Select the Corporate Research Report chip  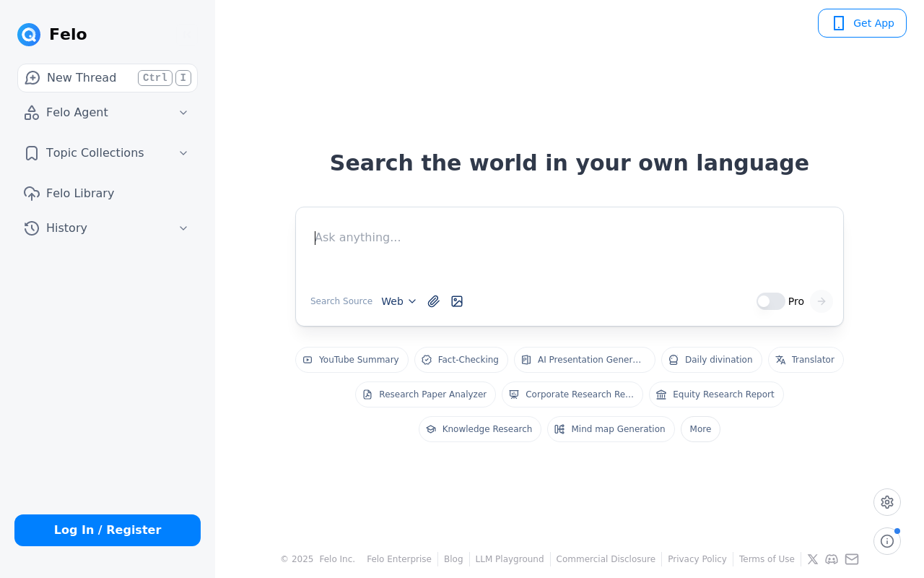[x=572, y=394]
